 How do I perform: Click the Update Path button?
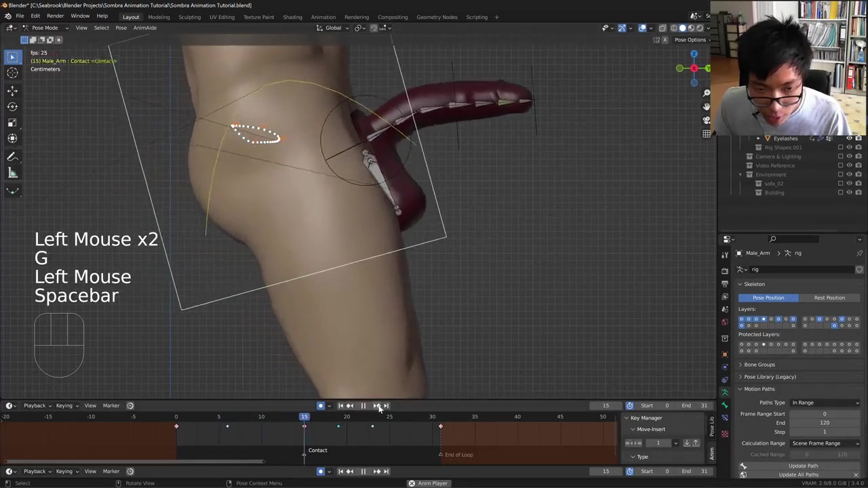[803, 466]
